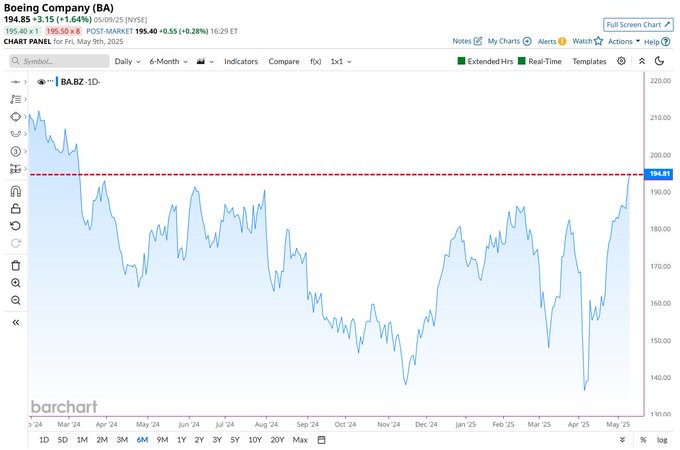Select the 1M range
The image size is (680, 450).
pos(82,440)
